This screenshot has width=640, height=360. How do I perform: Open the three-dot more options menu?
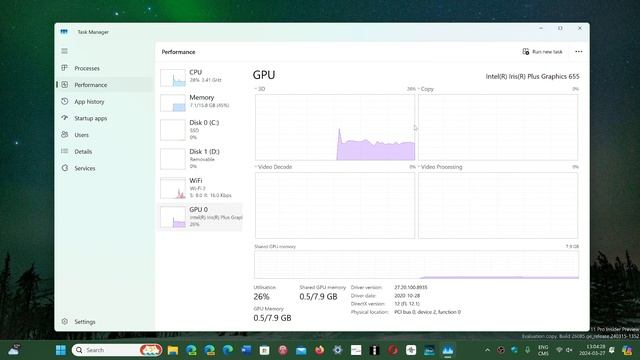pos(579,52)
